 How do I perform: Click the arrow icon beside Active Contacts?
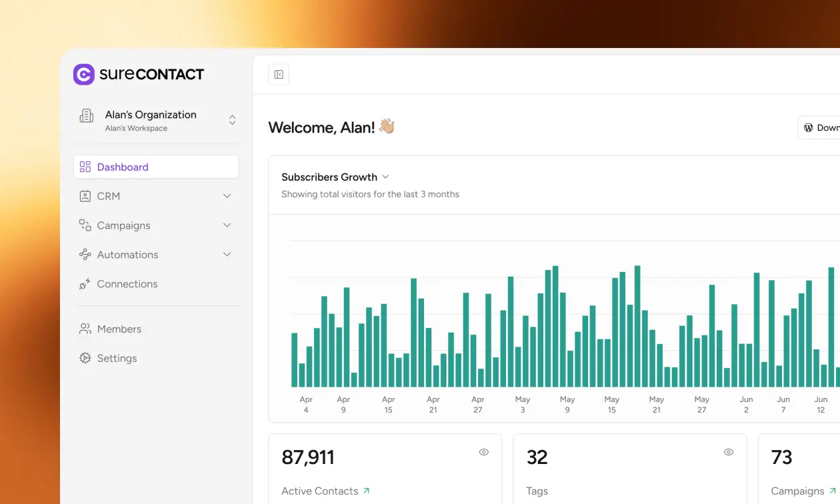366,491
